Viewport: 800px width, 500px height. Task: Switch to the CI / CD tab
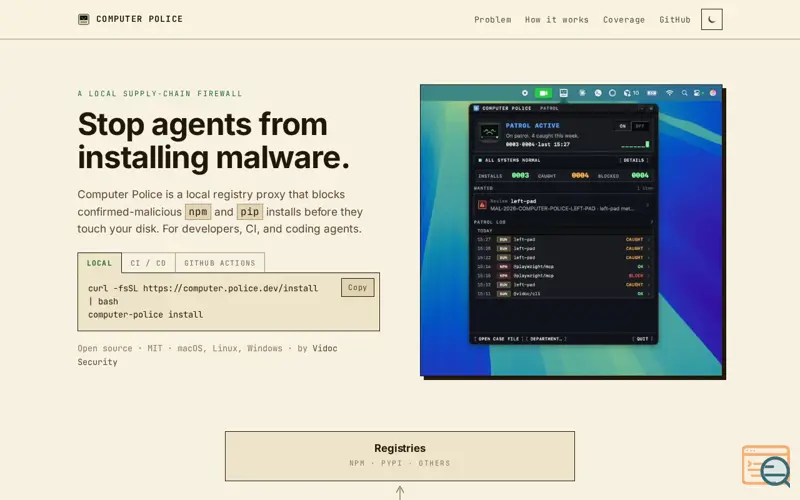148,263
